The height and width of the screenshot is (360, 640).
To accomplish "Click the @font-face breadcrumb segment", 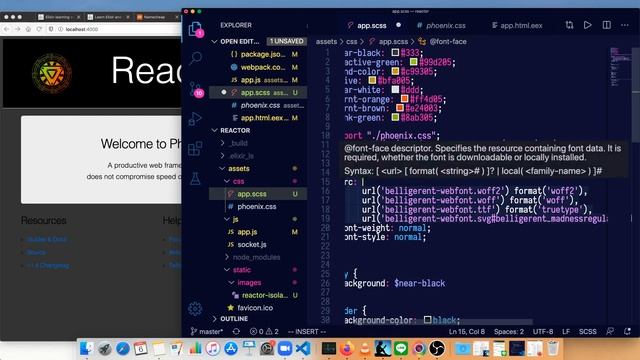I will pos(448,41).
